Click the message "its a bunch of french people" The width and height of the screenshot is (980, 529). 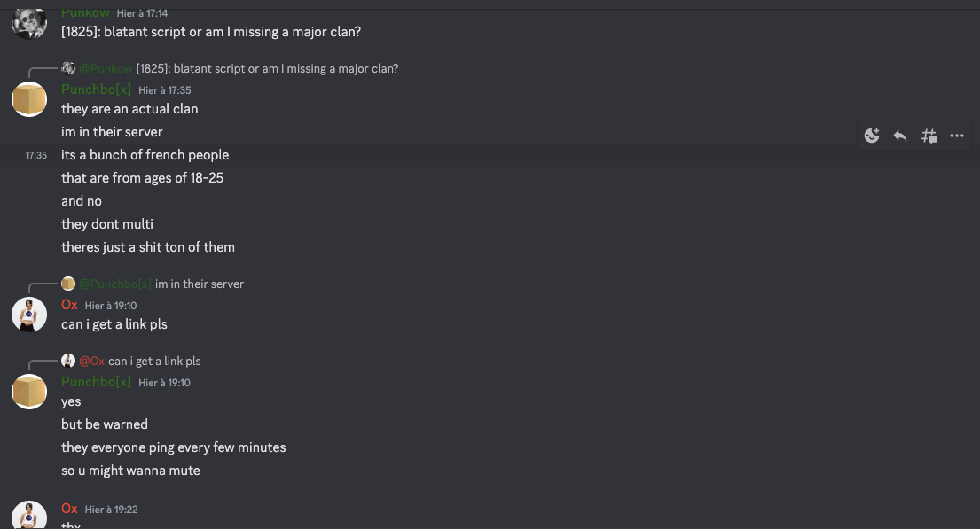tap(145, 155)
